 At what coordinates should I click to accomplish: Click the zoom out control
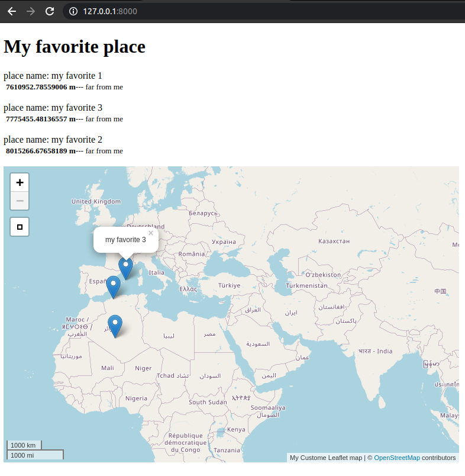coord(20,200)
